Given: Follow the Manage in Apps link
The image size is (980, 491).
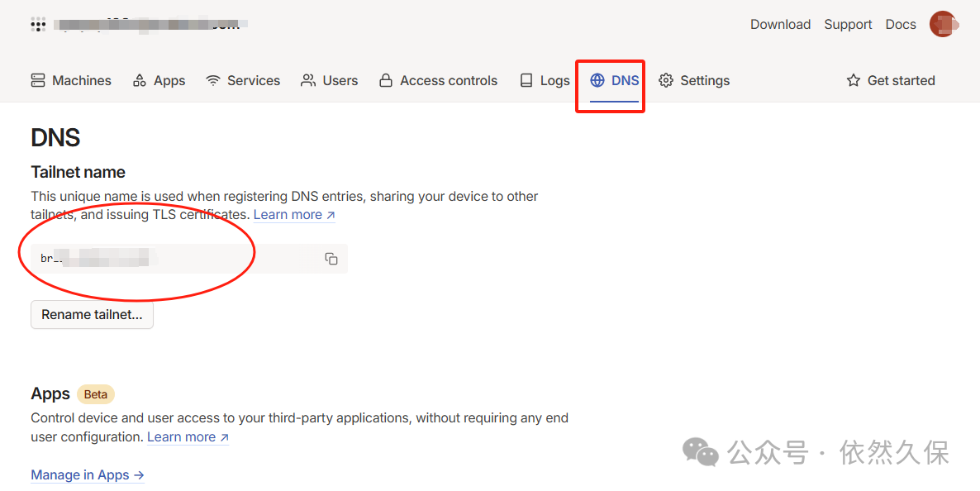Looking at the screenshot, I should point(88,475).
